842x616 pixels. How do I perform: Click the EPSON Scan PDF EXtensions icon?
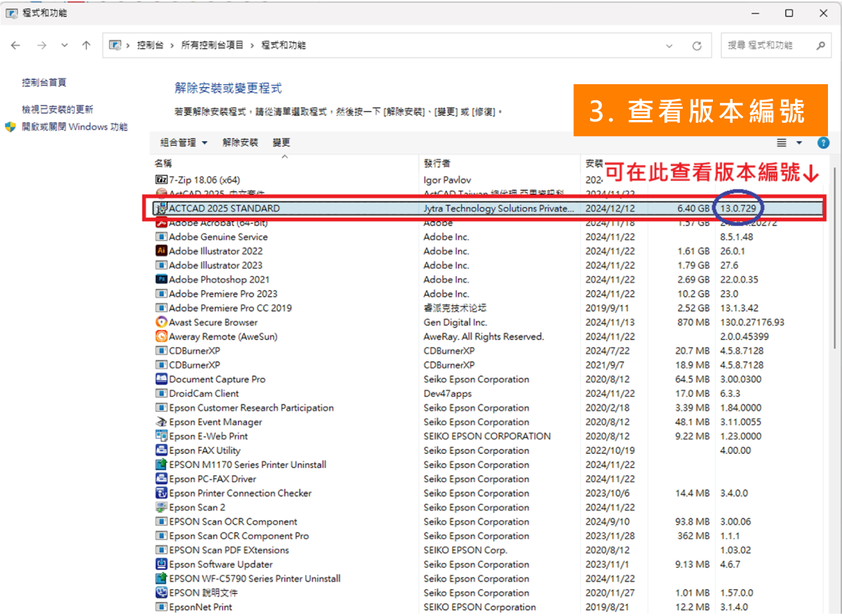coord(161,550)
